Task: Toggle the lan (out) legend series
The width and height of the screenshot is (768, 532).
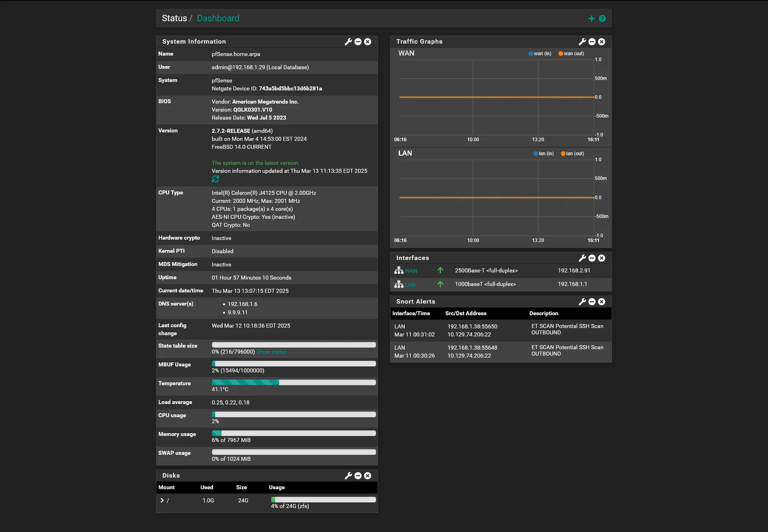Action: tap(572, 154)
